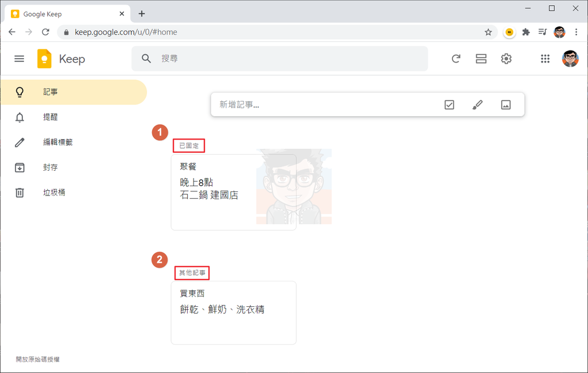Open the Keep settings gear
This screenshot has width=588, height=373.
[506, 59]
